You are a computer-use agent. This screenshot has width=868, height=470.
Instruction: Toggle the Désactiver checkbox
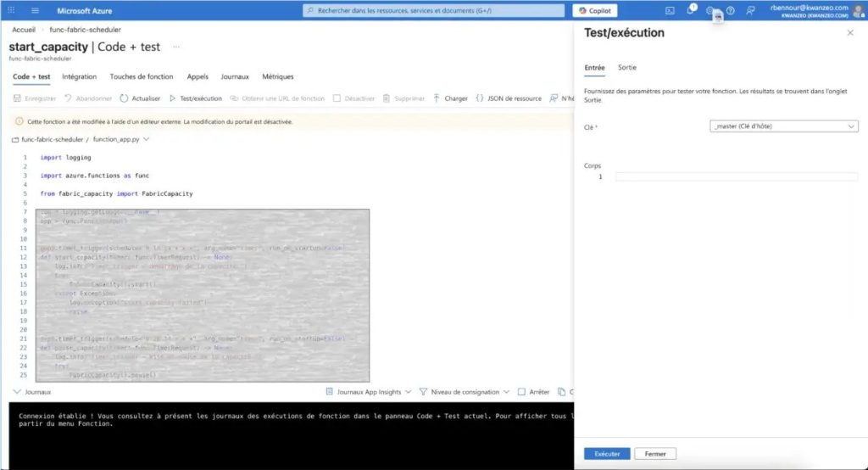[x=337, y=98]
